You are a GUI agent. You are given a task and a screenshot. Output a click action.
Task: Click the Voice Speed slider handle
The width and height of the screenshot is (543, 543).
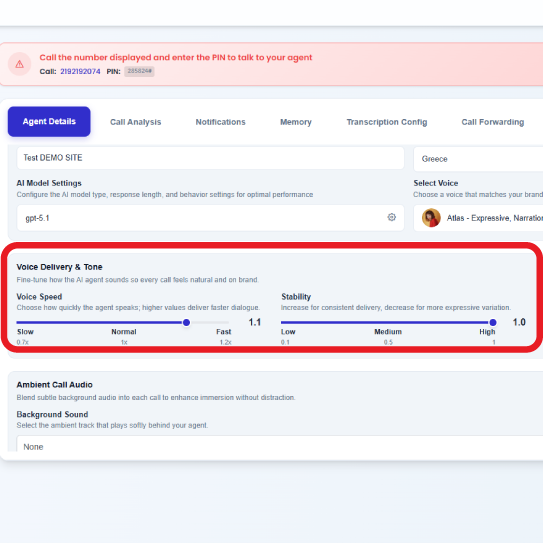point(186,322)
